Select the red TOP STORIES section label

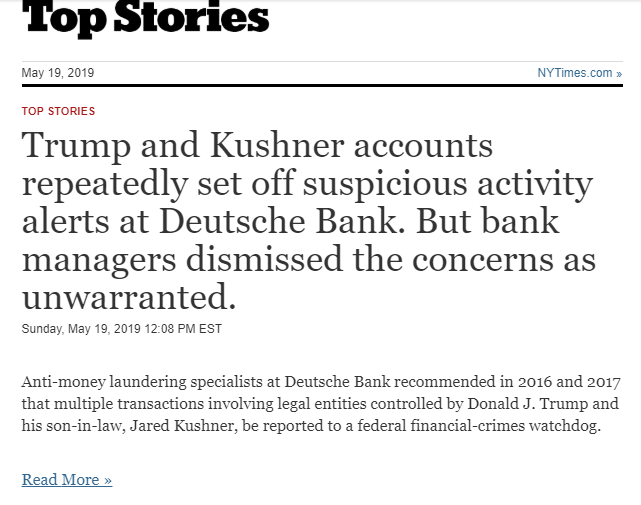click(x=58, y=111)
